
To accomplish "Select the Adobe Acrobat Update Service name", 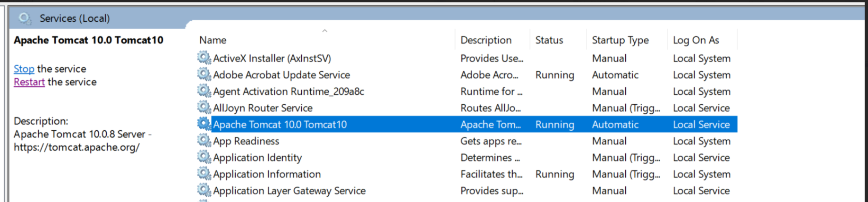I will tap(281, 75).
